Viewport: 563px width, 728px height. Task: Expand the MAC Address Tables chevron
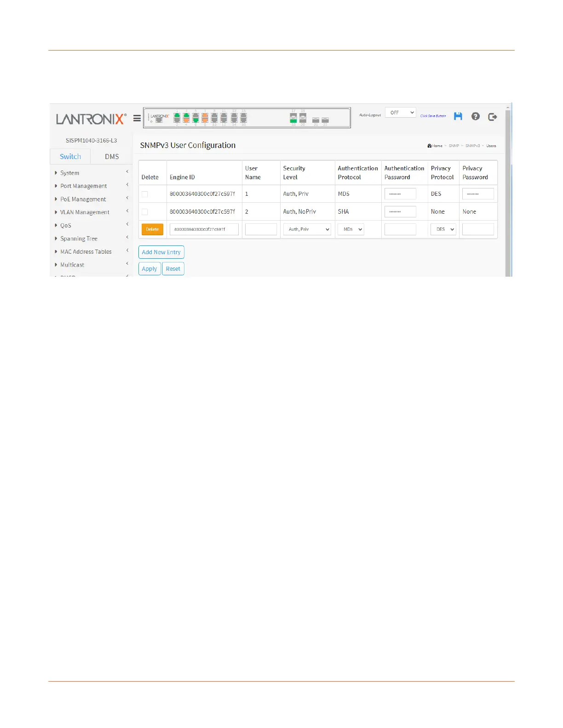[x=127, y=250]
